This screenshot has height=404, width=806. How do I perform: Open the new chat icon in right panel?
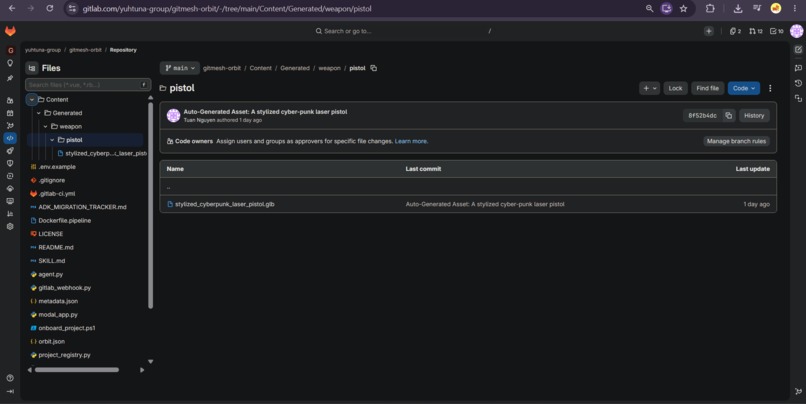[798, 68]
